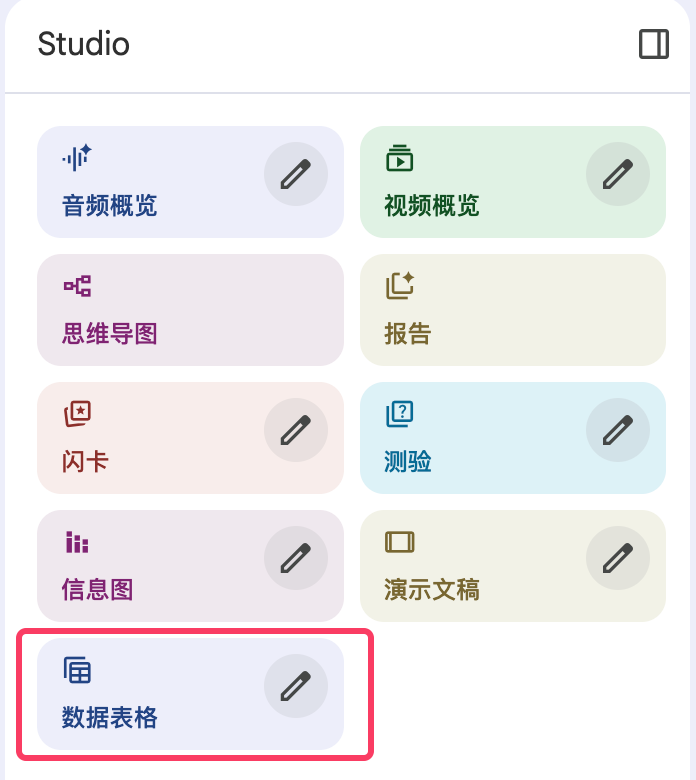Image resolution: width=696 pixels, height=780 pixels.
Task: Click the slide deck icon
Action: click(399, 542)
